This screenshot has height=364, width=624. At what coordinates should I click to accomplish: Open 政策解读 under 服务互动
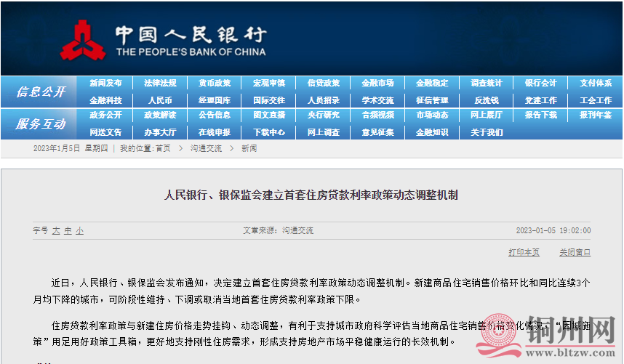160,116
